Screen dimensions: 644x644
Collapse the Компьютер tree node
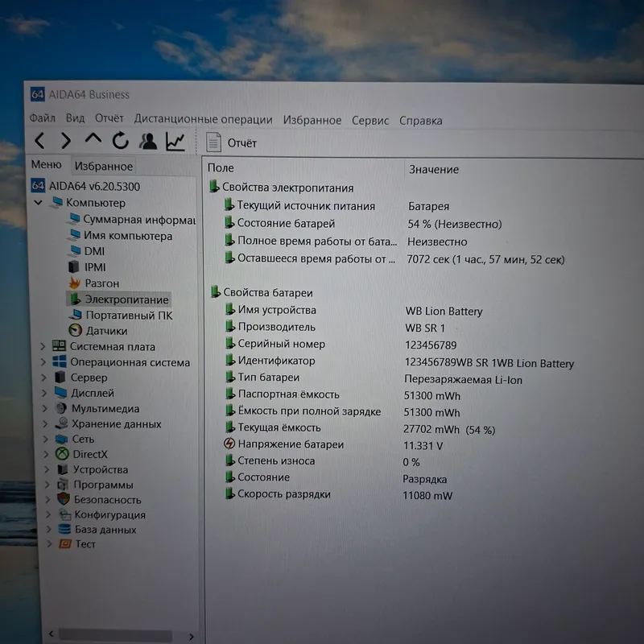[38, 203]
